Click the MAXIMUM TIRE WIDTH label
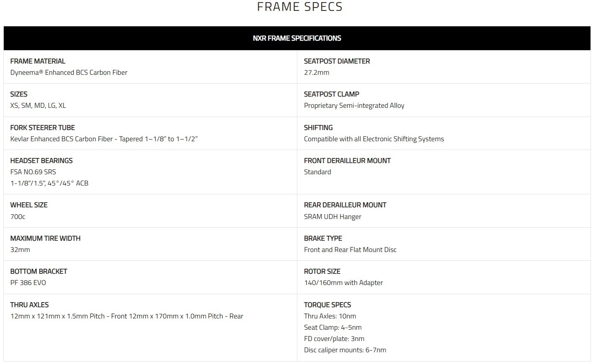 click(x=45, y=238)
